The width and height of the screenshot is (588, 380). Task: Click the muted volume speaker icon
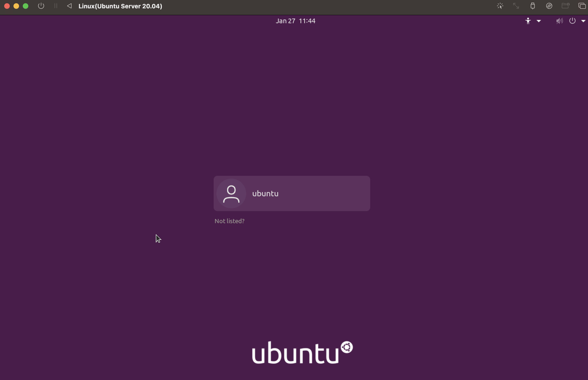(x=559, y=21)
